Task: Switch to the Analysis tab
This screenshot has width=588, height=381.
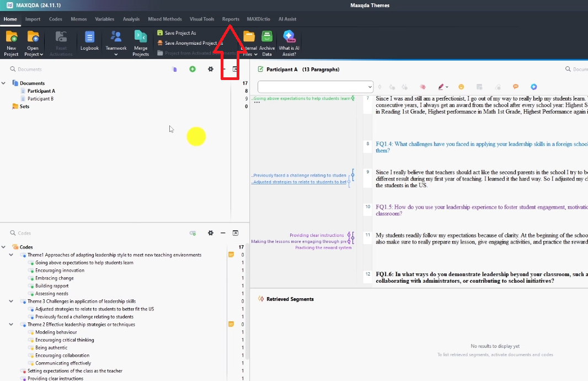Action: (131, 19)
